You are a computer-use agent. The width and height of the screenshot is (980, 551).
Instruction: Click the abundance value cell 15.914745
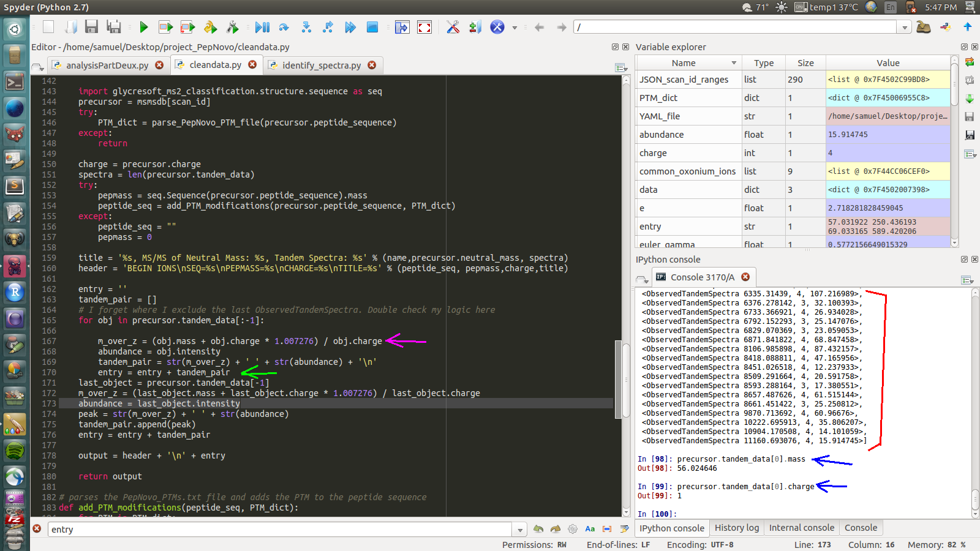(888, 135)
